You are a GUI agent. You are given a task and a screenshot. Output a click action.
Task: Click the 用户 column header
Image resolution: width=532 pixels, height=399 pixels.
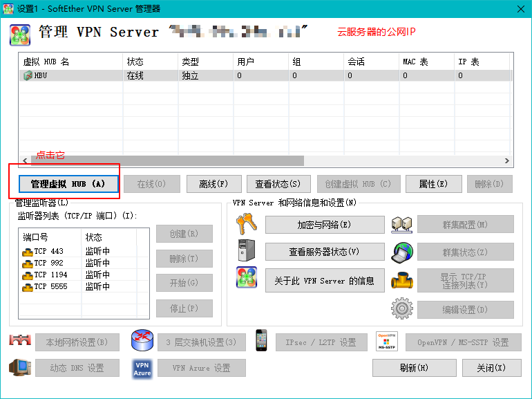(261, 62)
